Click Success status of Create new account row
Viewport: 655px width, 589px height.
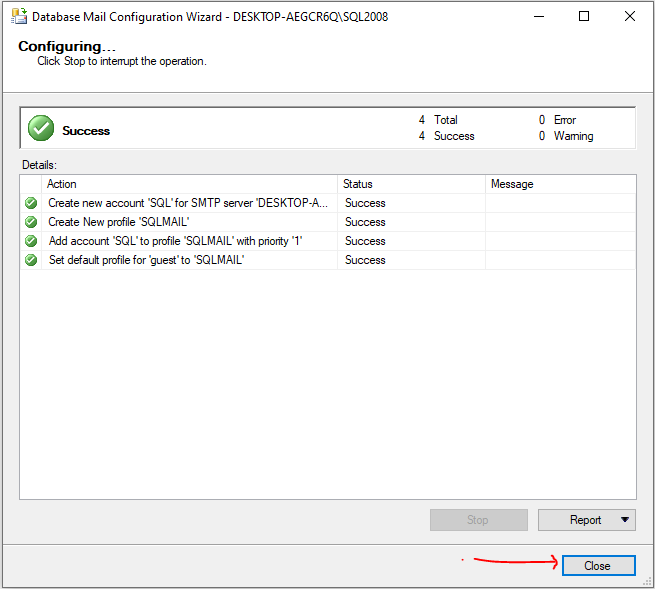pyautogui.click(x=365, y=203)
